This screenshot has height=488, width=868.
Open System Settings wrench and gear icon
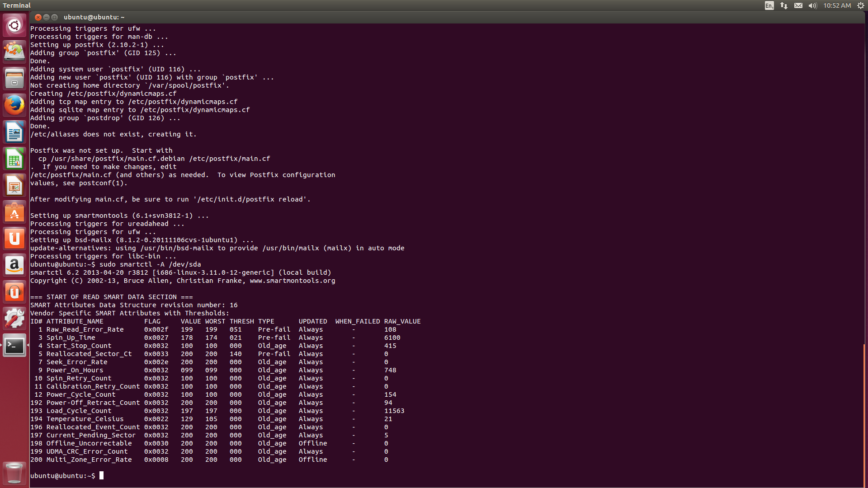click(14, 319)
